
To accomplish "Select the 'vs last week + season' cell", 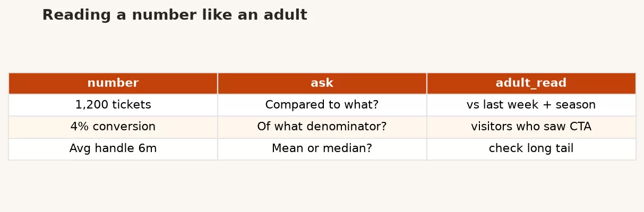I will click(531, 105).
